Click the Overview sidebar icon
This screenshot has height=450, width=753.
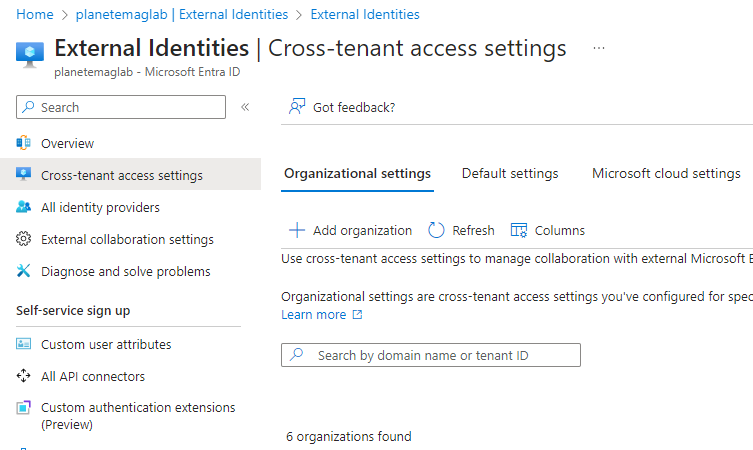(x=24, y=143)
